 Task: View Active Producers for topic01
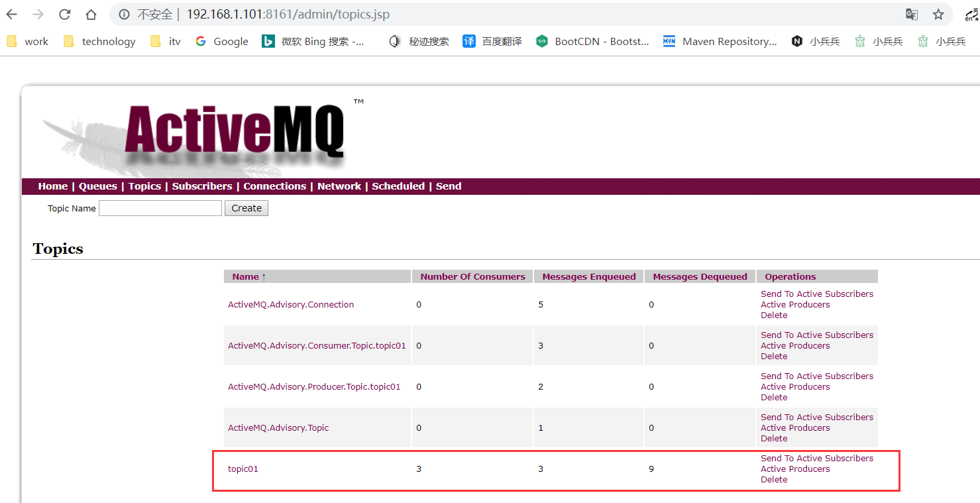point(795,469)
